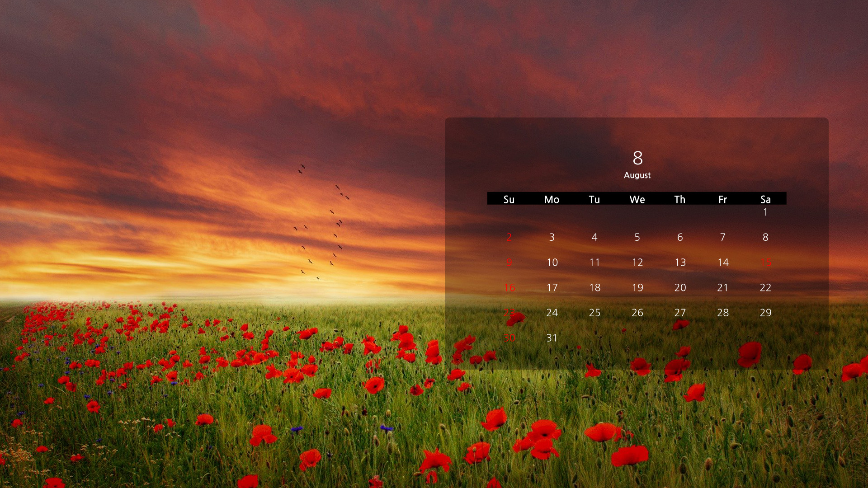Click date 24 under Monday
The image size is (868, 488).
coord(552,313)
